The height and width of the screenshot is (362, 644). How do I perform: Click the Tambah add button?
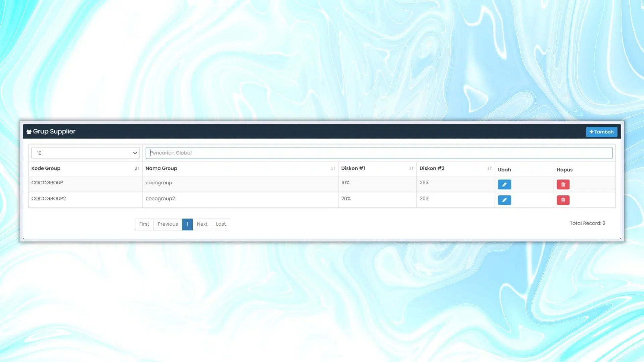point(601,132)
